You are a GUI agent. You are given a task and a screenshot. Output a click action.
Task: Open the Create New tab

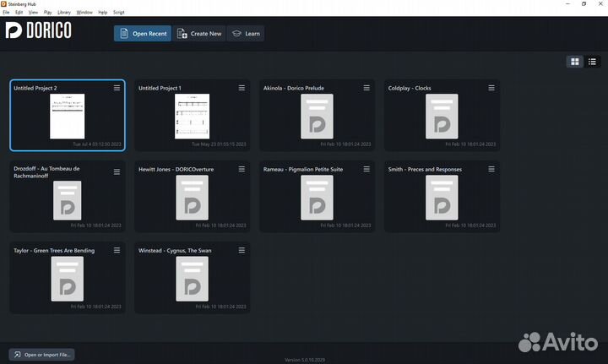tap(199, 34)
